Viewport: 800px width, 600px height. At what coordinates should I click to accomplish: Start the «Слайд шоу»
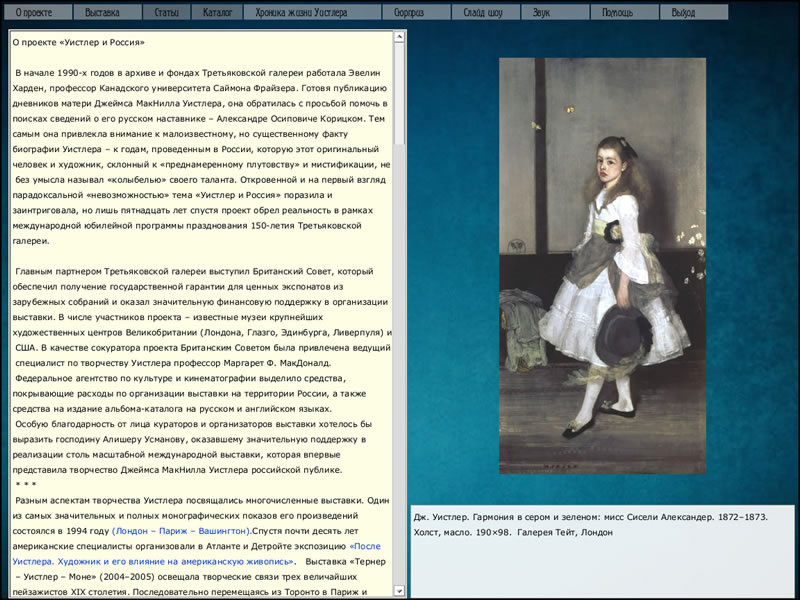484,13
